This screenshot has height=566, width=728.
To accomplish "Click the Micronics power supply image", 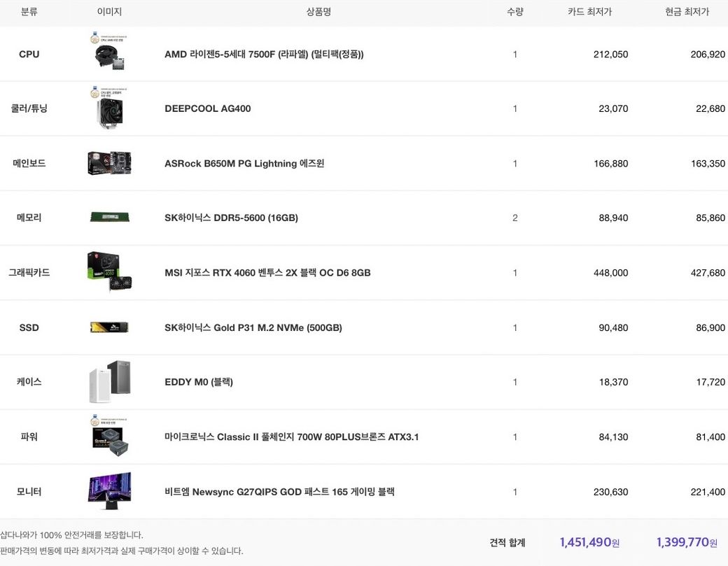I will (109, 437).
